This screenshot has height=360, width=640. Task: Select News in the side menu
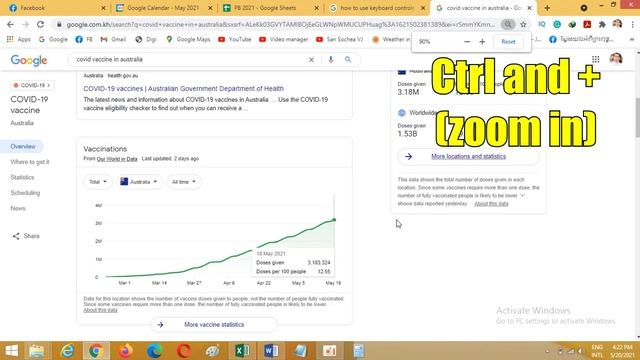[x=18, y=209]
